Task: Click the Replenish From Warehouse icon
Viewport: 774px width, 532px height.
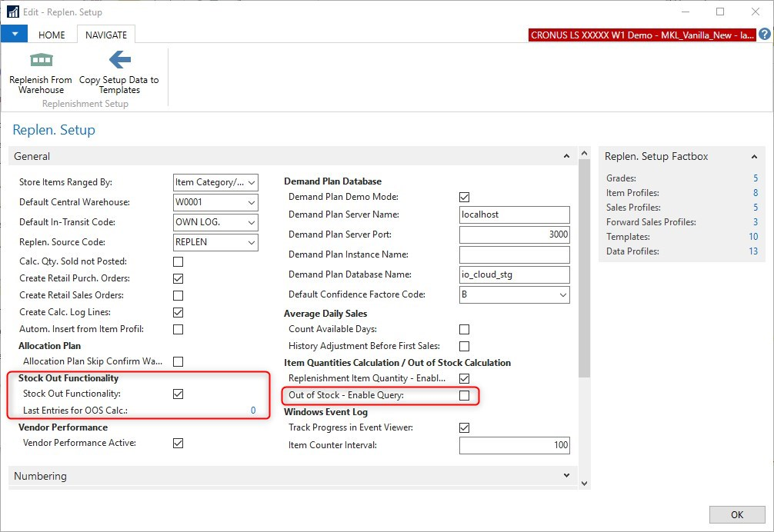Action: point(41,60)
